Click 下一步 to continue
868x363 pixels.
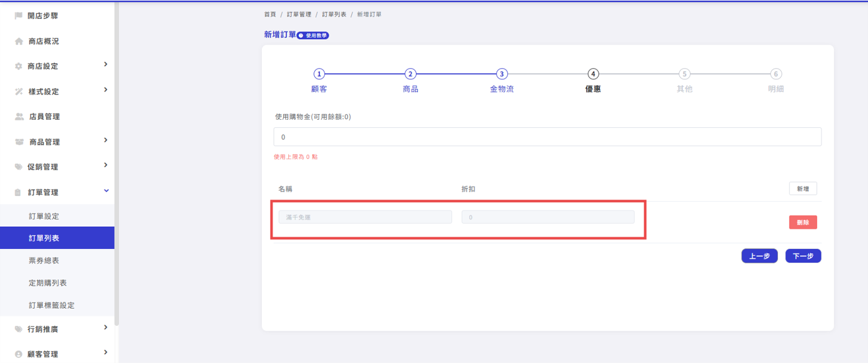tap(803, 256)
